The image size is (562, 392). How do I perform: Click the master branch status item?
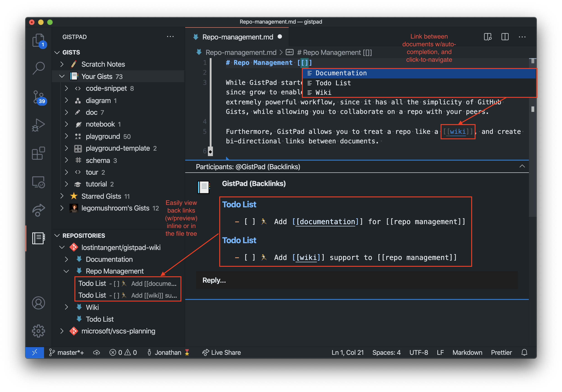point(66,352)
